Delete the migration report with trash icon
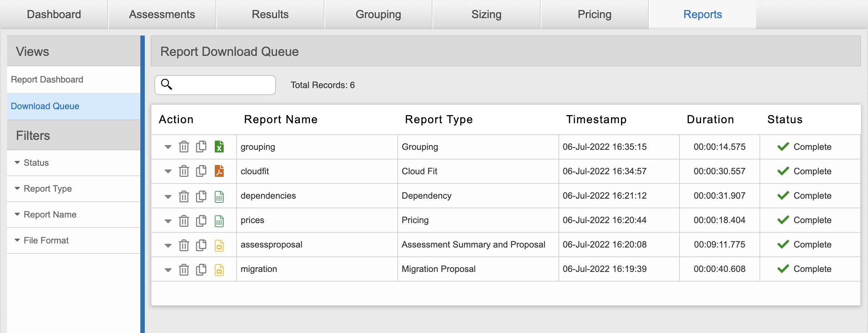The image size is (868, 333). (184, 269)
